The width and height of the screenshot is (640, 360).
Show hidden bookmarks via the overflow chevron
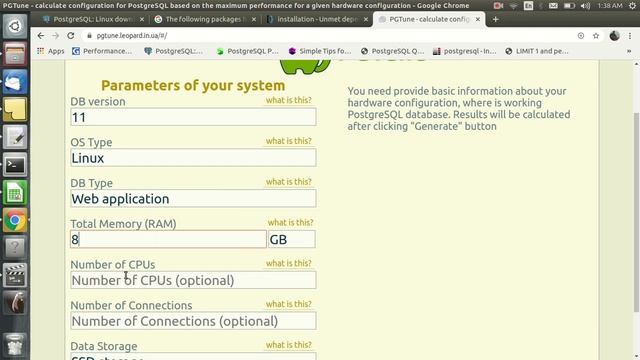coord(629,51)
